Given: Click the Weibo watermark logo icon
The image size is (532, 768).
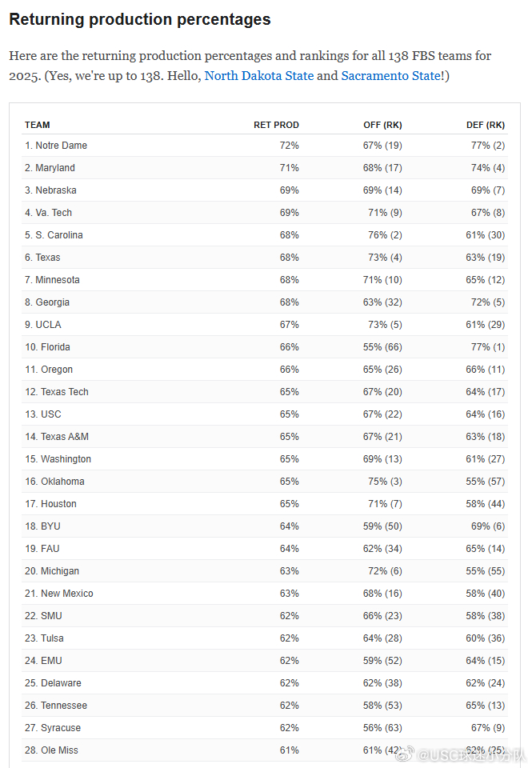Looking at the screenshot, I should point(405,754).
